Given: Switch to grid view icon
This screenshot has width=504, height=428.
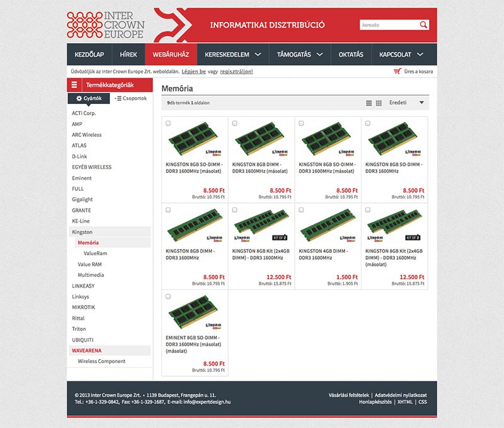Looking at the screenshot, I should (379, 103).
